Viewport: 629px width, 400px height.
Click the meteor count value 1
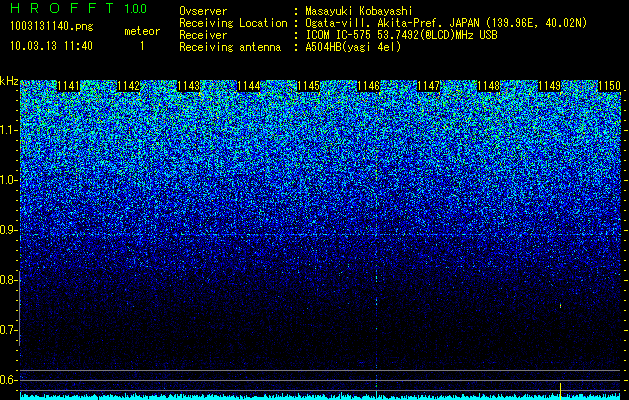[x=142, y=46]
